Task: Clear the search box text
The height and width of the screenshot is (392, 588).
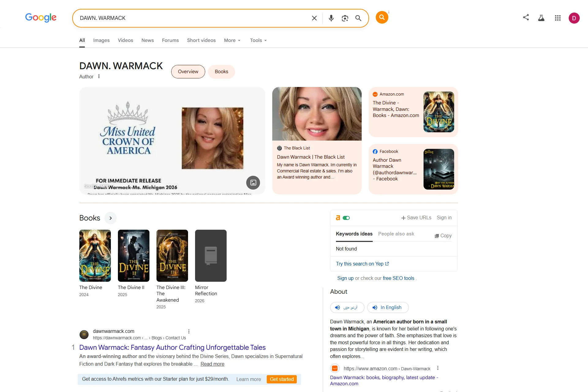Action: pos(314,18)
